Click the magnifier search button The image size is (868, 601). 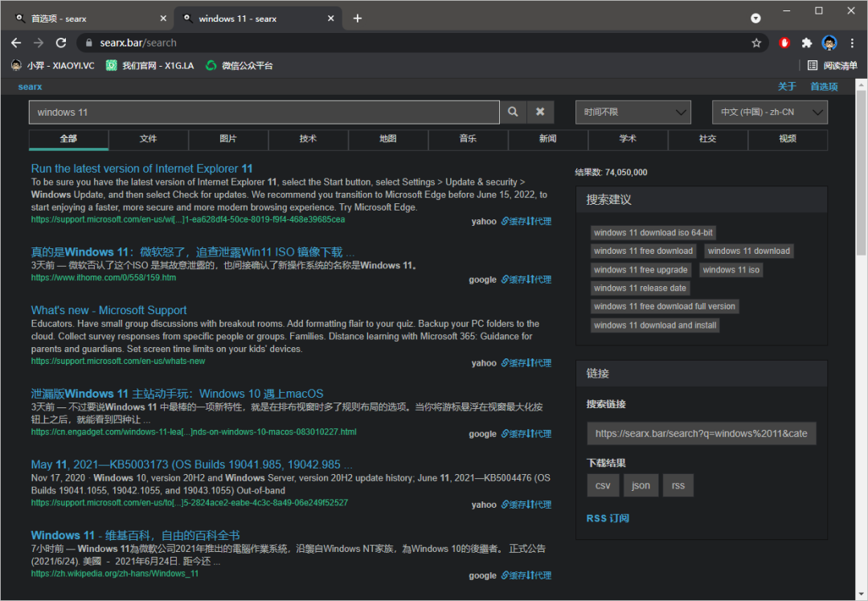(x=513, y=112)
